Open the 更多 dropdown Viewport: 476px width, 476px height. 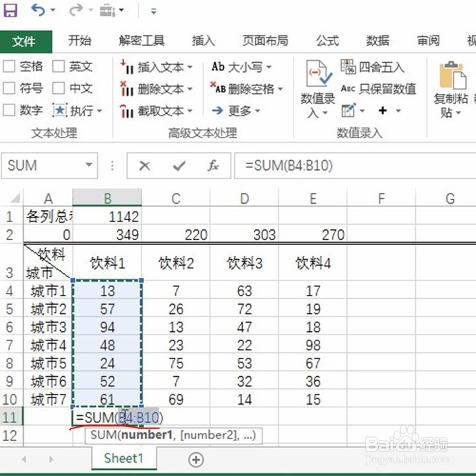[x=236, y=111]
